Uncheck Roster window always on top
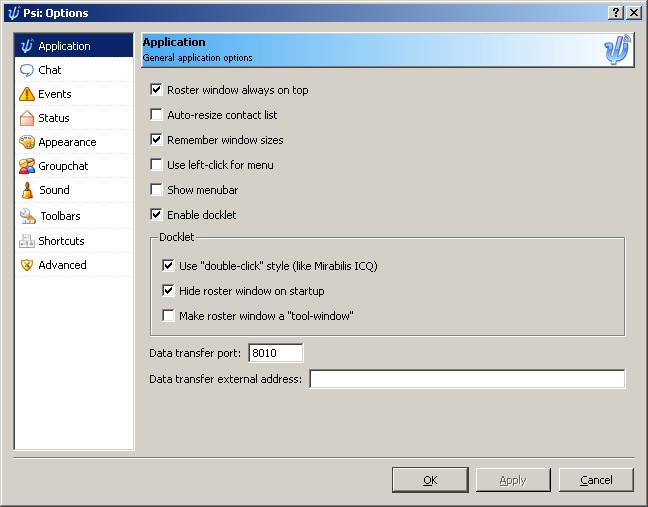 pyautogui.click(x=156, y=90)
